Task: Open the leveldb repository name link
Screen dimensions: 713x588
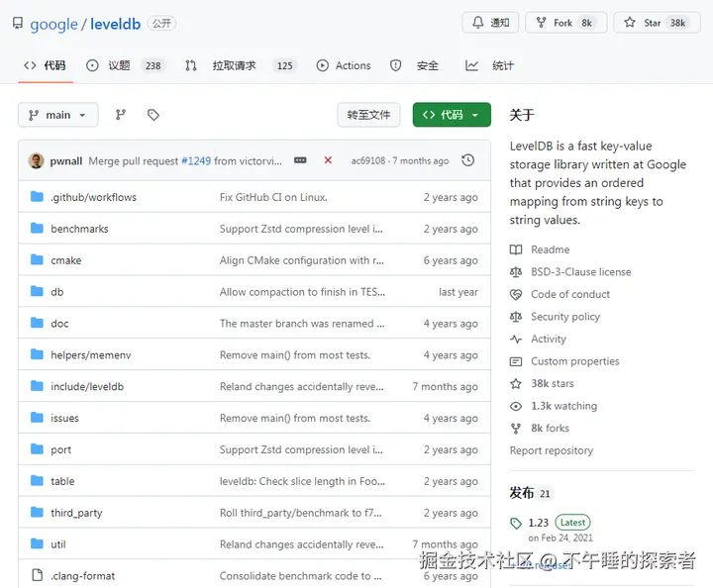Action: pyautogui.click(x=116, y=24)
